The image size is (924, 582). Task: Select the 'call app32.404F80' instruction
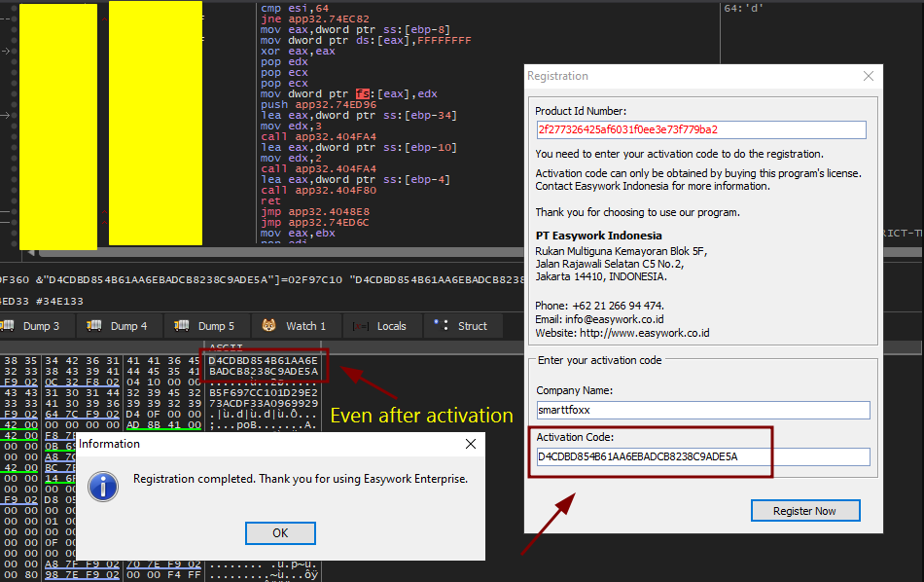pyautogui.click(x=318, y=191)
